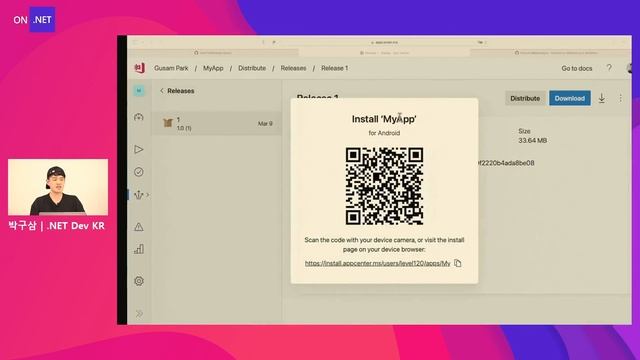The width and height of the screenshot is (640, 360).
Task: Copy the install link with copy icon
Action: 458,263
